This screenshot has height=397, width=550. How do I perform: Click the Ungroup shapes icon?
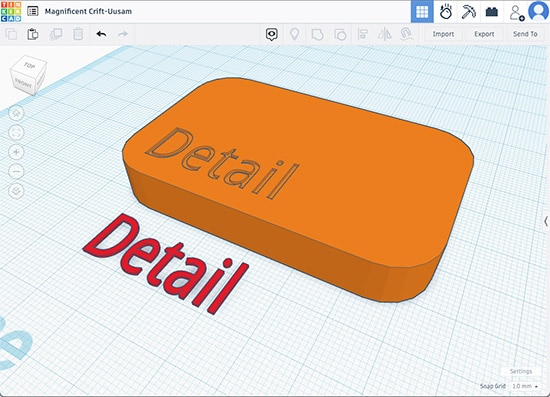pyautogui.click(x=340, y=34)
